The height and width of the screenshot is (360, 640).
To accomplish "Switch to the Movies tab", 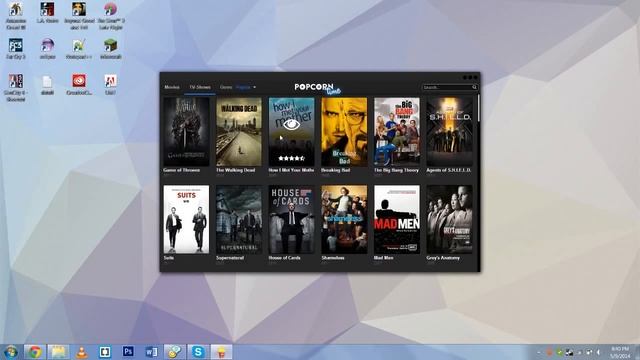I will tap(172, 87).
